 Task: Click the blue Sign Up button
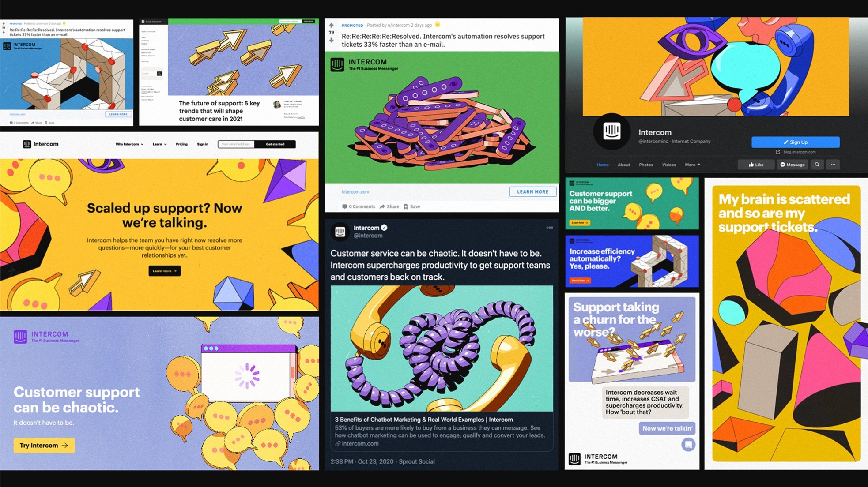(x=796, y=142)
